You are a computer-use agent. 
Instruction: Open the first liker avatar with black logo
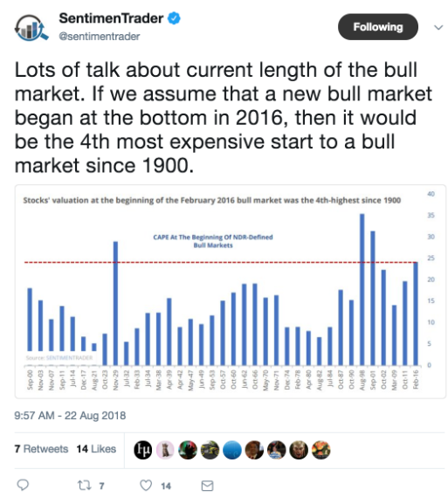(x=143, y=449)
